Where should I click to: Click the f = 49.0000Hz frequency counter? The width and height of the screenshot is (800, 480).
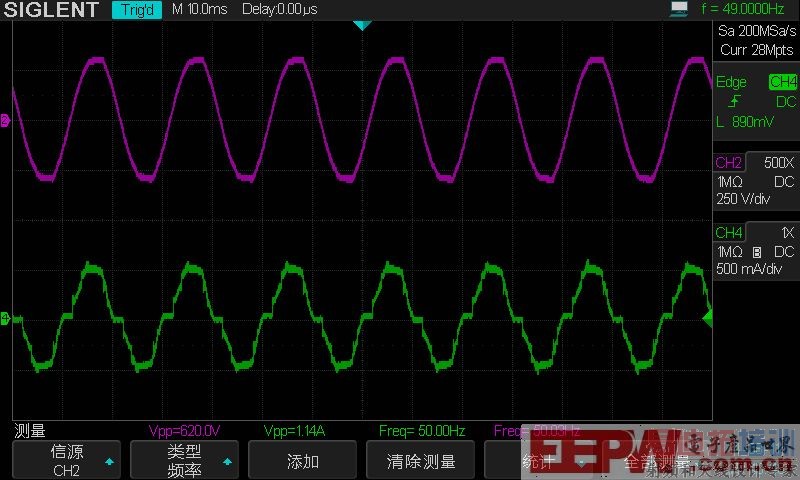coord(742,9)
